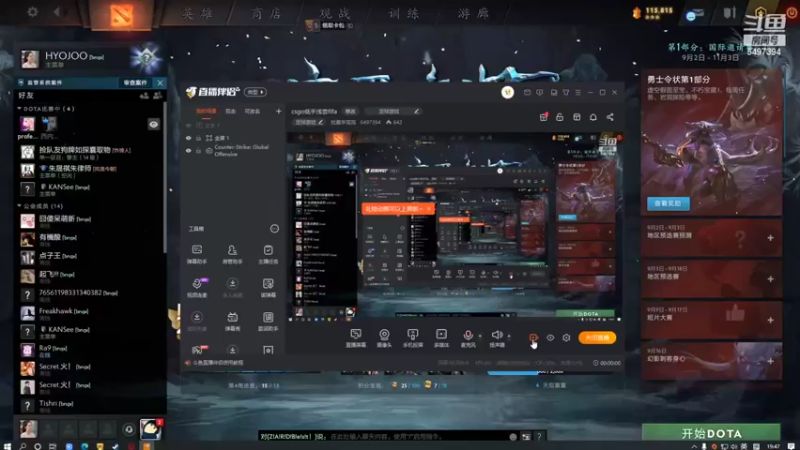The height and width of the screenshot is (450, 800).
Task: Click the lock icon in streaming top-right row
Action: (x=560, y=117)
